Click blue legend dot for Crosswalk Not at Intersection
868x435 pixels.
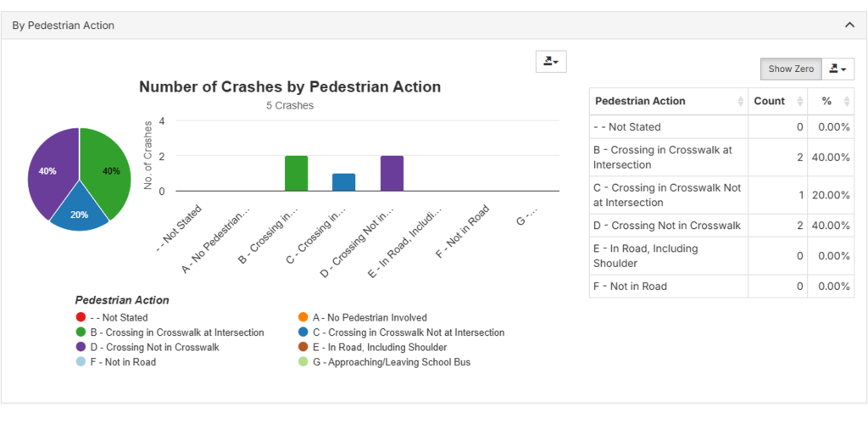[x=303, y=332]
